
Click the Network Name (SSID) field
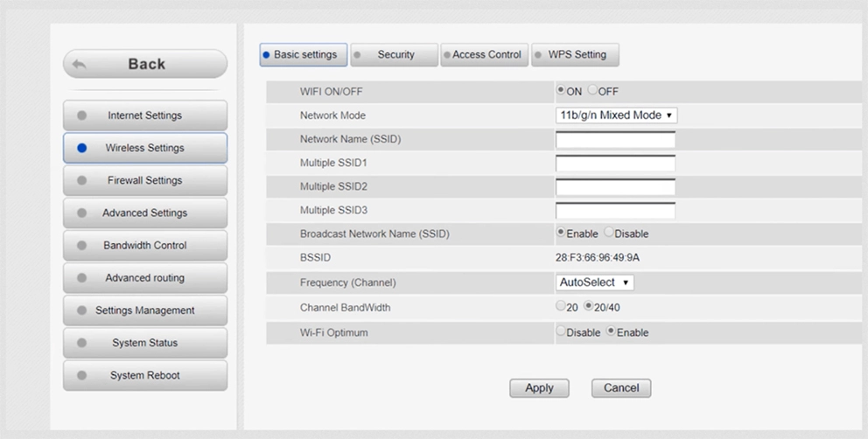coord(615,140)
